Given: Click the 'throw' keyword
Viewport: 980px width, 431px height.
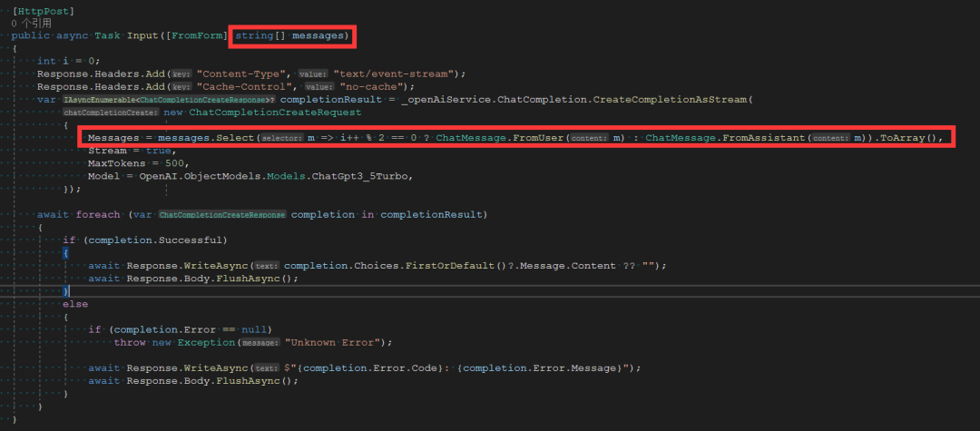Looking at the screenshot, I should 130,342.
